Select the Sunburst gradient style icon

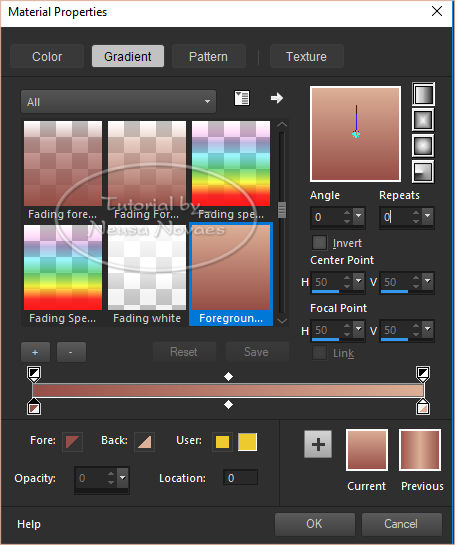tap(423, 146)
